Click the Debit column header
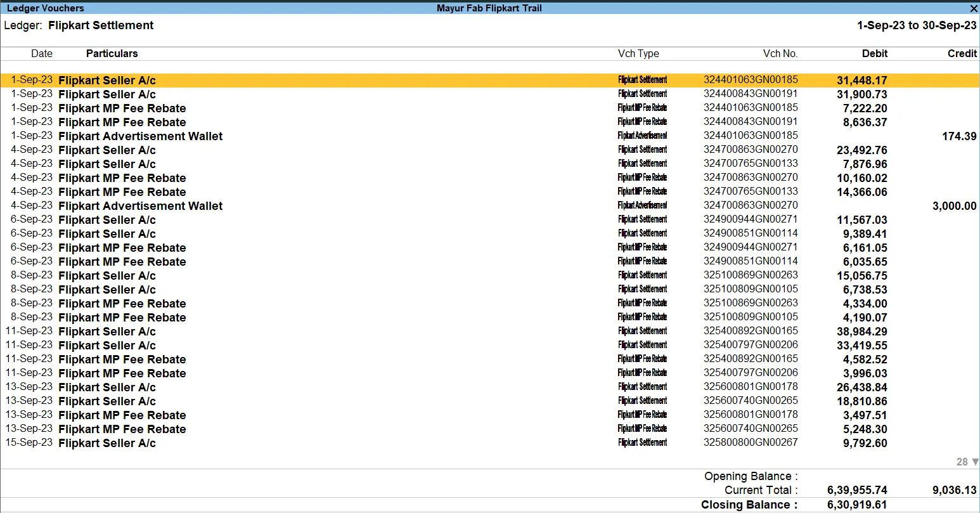Viewport: 980px width, 513px height. pyautogui.click(x=874, y=54)
